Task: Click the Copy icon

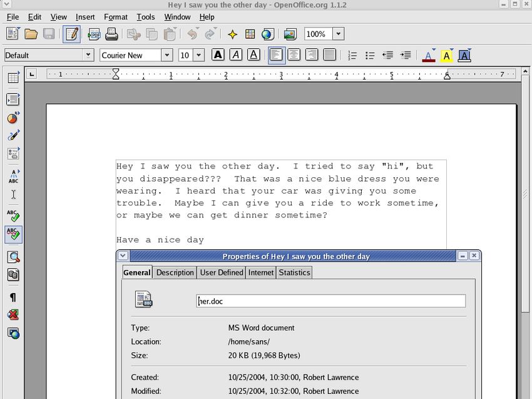Action: point(151,34)
